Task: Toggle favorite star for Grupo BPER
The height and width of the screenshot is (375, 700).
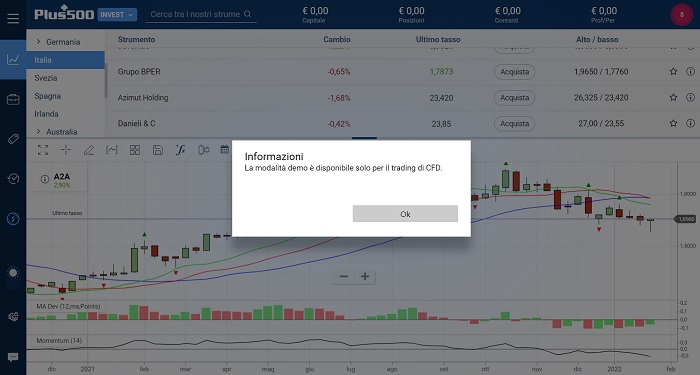Action: point(673,71)
